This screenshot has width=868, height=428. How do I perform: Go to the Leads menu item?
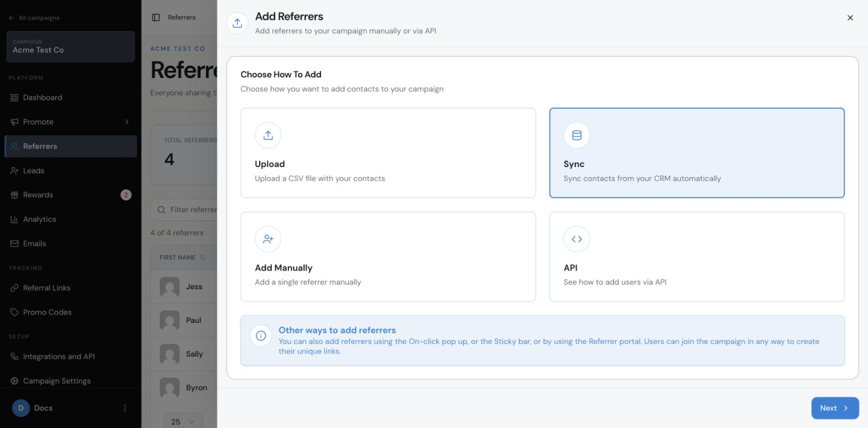[71, 171]
